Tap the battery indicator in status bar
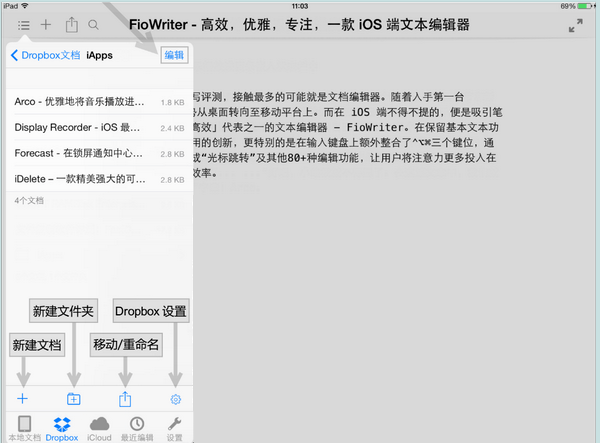The width and height of the screenshot is (600, 443). click(585, 6)
